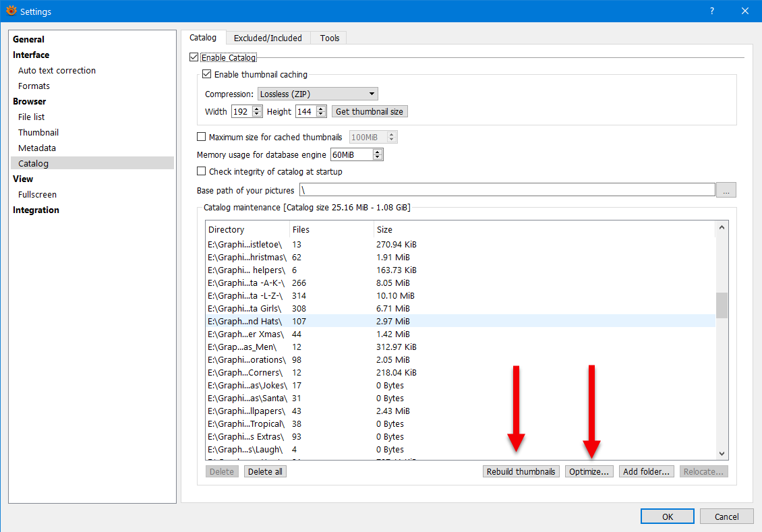Open the Compression dropdown

coord(318,94)
